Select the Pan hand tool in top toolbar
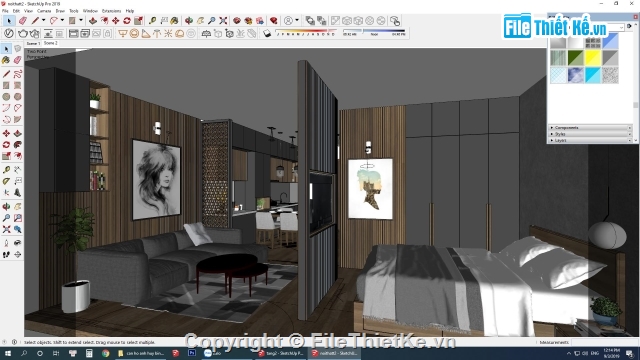Screen dimensions: 640x360 200,20
